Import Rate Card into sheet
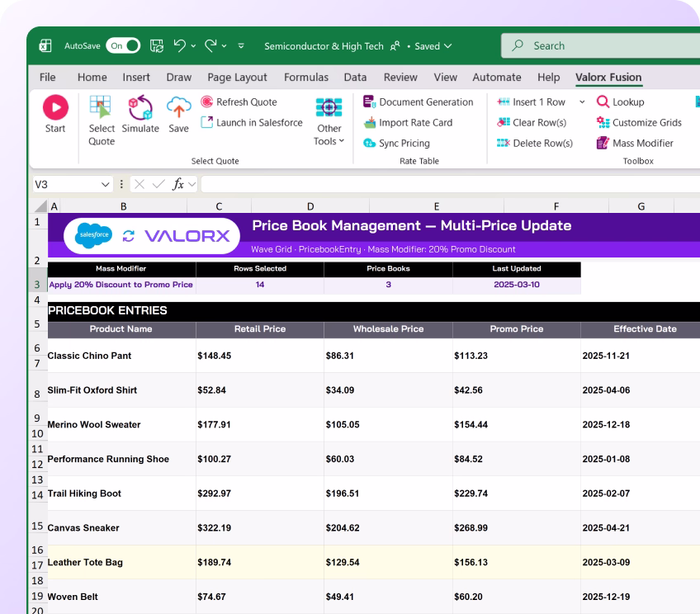The width and height of the screenshot is (700, 614). click(408, 123)
